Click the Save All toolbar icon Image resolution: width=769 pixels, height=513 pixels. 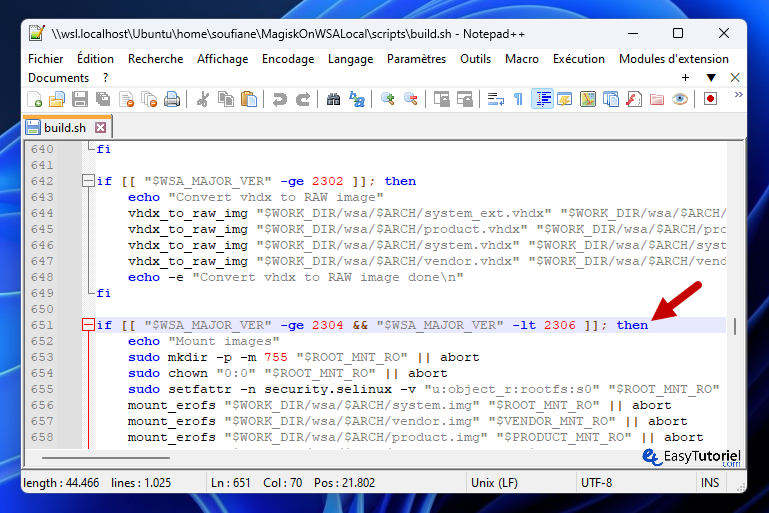click(103, 100)
